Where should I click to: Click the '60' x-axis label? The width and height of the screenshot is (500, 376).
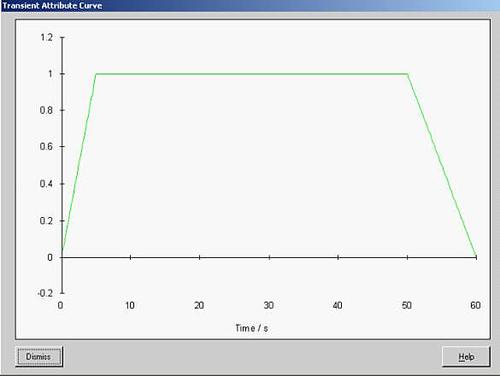pos(476,305)
